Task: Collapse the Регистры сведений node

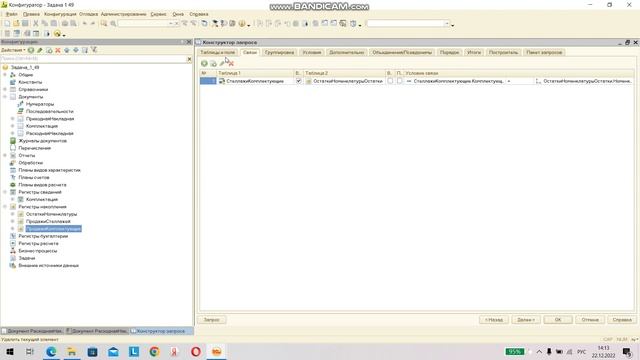Action: [x=5, y=192]
